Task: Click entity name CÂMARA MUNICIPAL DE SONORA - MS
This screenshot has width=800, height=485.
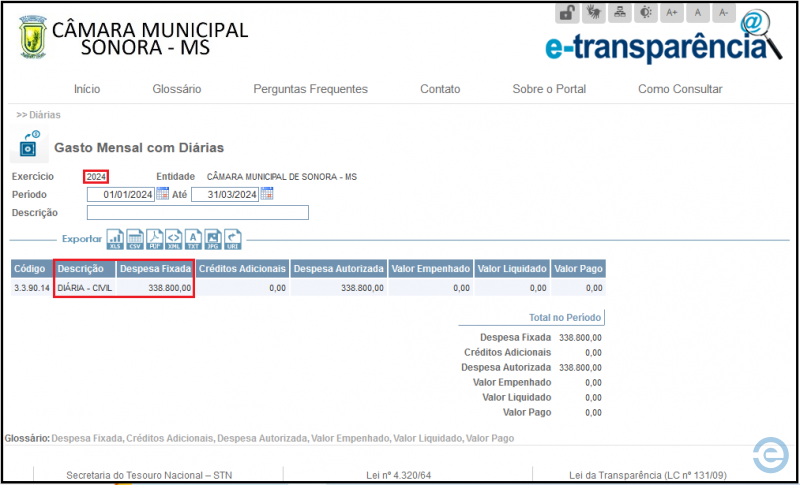Action: (x=282, y=177)
